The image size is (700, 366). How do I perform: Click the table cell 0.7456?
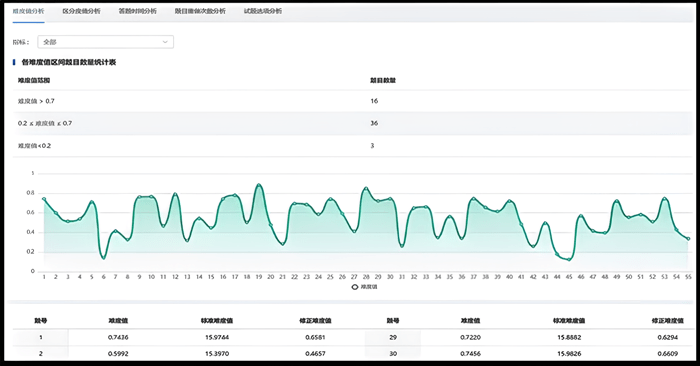tap(470, 354)
